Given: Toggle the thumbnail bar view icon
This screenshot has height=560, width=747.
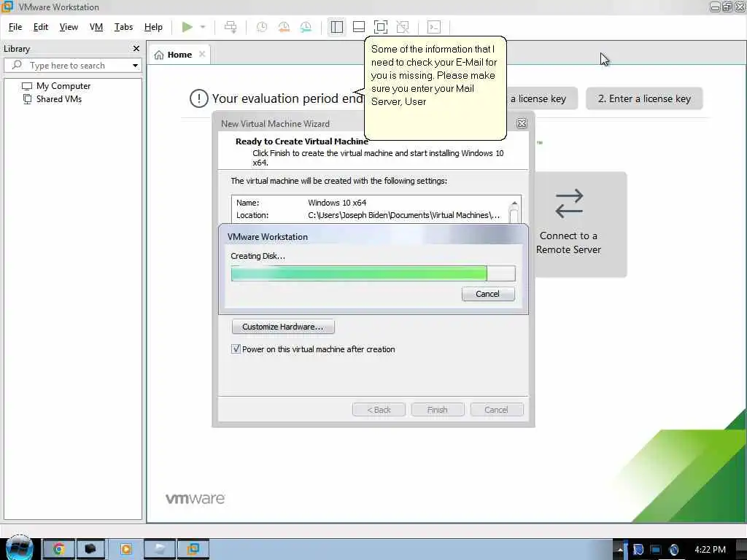Looking at the screenshot, I should 359,27.
